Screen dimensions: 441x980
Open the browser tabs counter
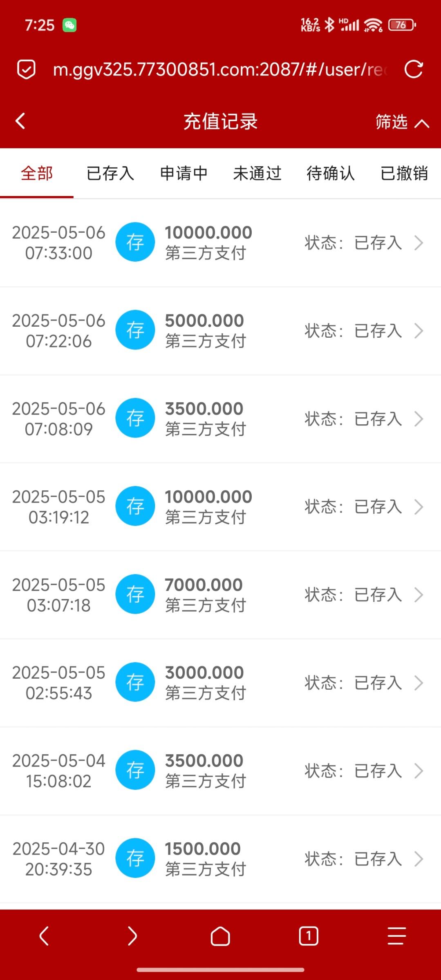pos(309,936)
